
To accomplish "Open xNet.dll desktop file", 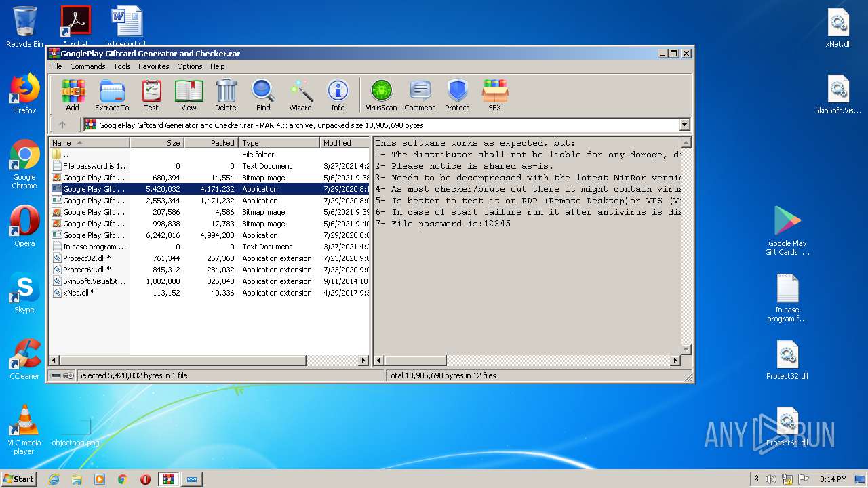I will [839, 28].
